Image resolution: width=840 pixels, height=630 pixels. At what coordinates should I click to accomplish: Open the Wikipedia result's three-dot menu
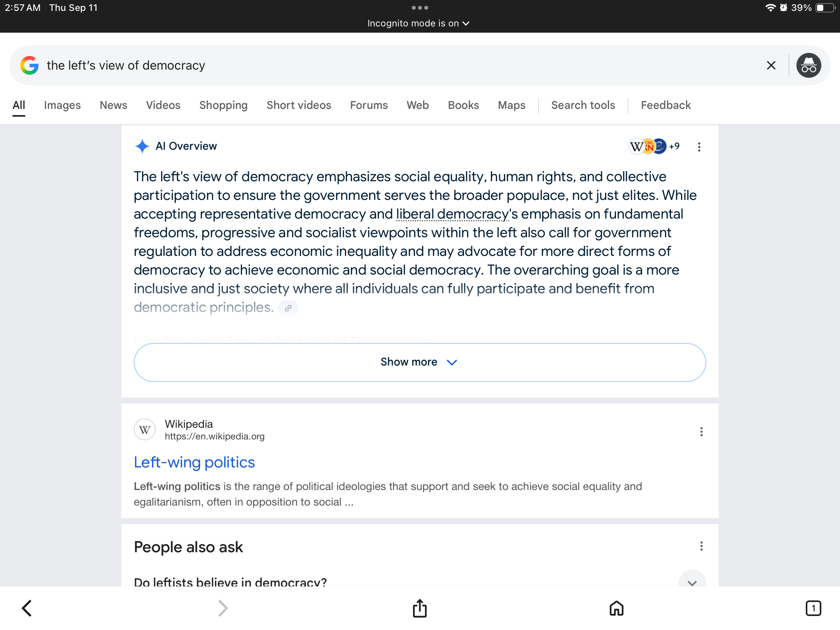coord(701,431)
